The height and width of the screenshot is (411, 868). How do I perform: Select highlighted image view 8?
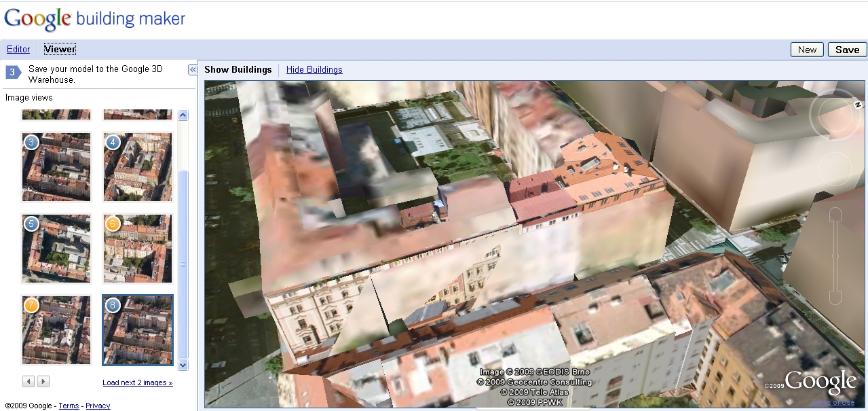tap(138, 330)
